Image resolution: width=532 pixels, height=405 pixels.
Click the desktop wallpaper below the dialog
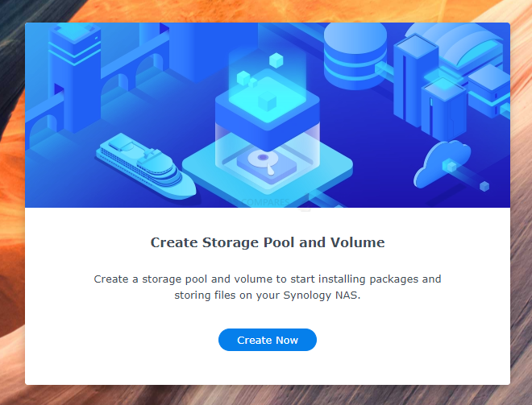click(266, 395)
